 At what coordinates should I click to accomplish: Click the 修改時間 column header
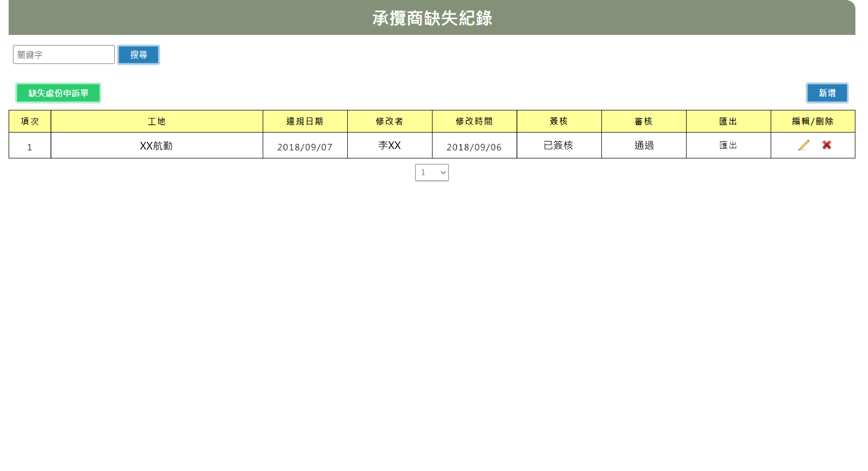(474, 121)
